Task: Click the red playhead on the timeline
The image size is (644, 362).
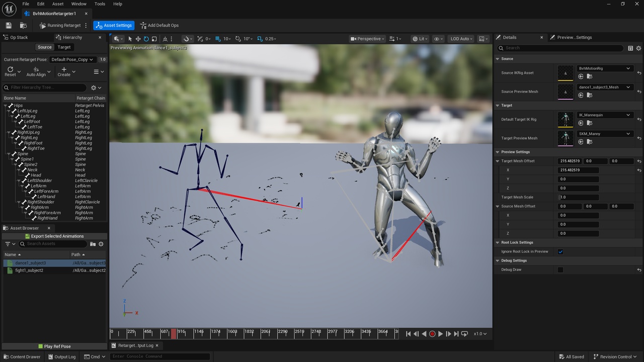Action: coord(174,333)
